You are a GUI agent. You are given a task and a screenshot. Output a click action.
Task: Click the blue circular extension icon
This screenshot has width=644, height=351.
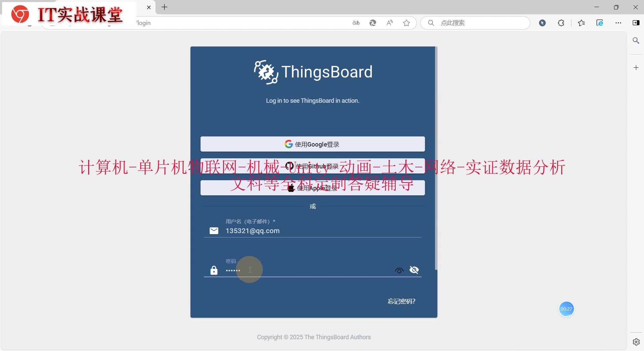pyautogui.click(x=542, y=23)
